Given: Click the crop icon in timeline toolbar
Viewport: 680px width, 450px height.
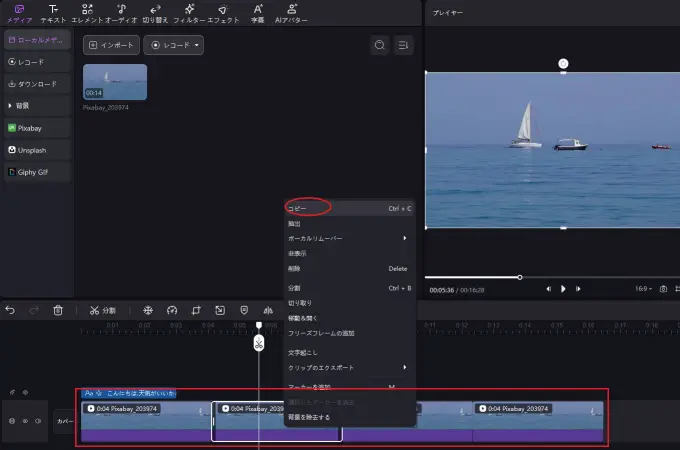Looking at the screenshot, I should click(196, 310).
